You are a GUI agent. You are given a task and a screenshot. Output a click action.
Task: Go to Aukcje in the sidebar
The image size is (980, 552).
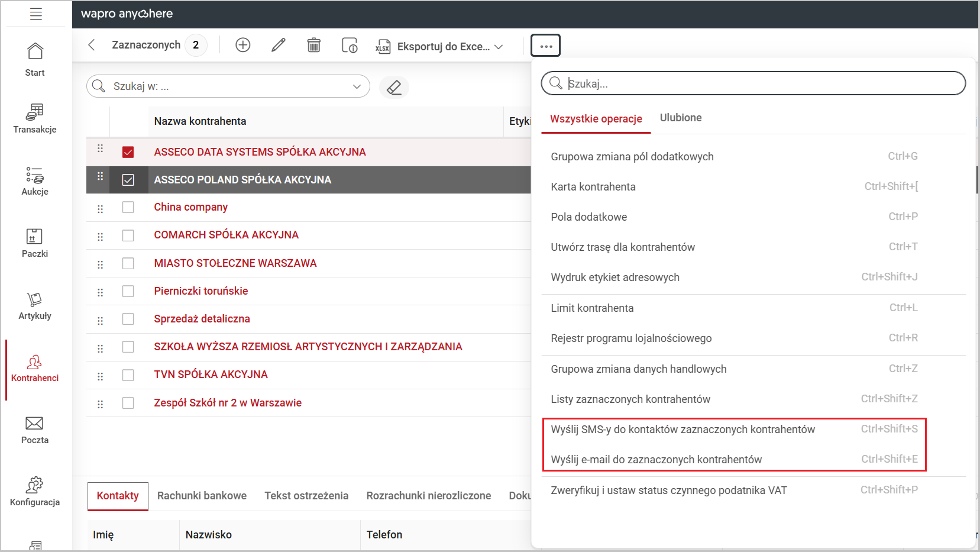(35, 180)
